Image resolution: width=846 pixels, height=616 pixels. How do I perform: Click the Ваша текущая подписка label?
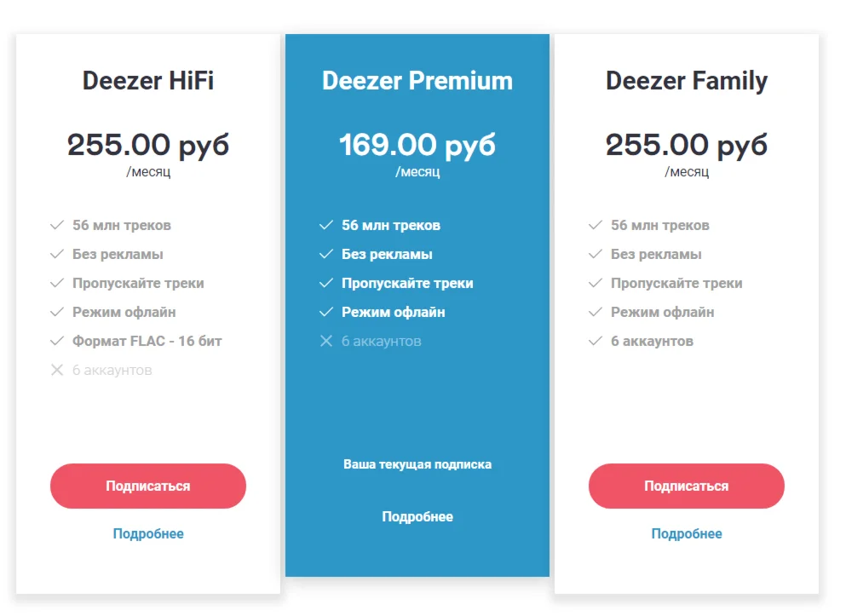(417, 465)
